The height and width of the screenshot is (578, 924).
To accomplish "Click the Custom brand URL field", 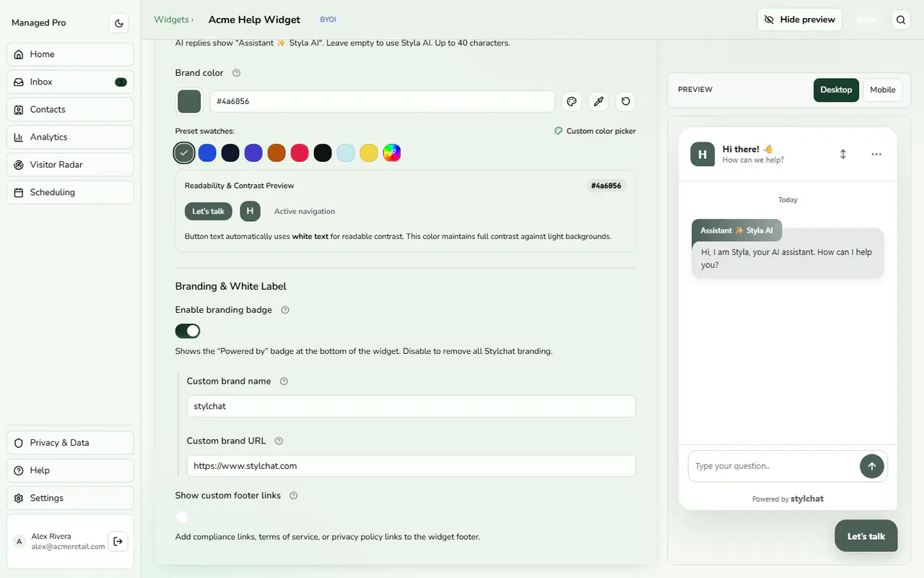I will (x=411, y=466).
